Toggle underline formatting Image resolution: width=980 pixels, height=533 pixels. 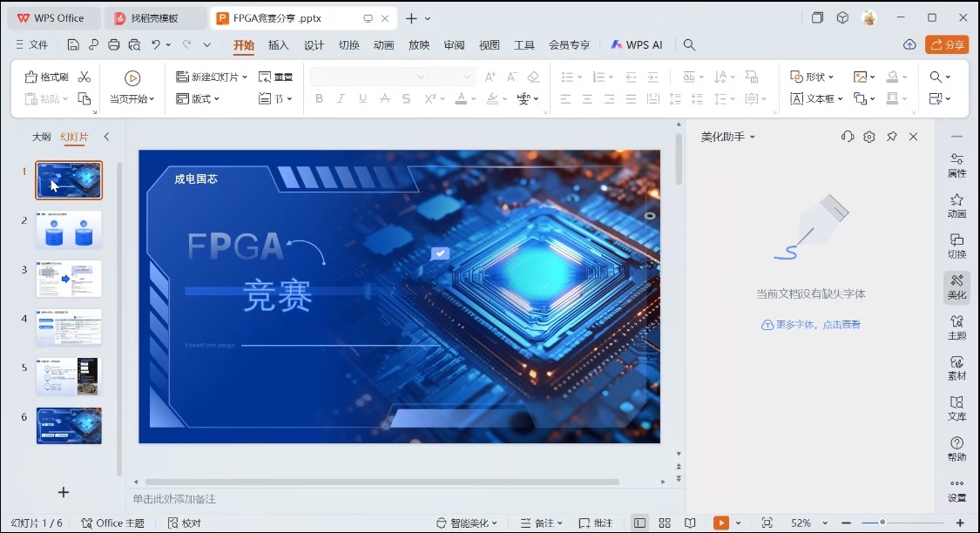[x=362, y=98]
